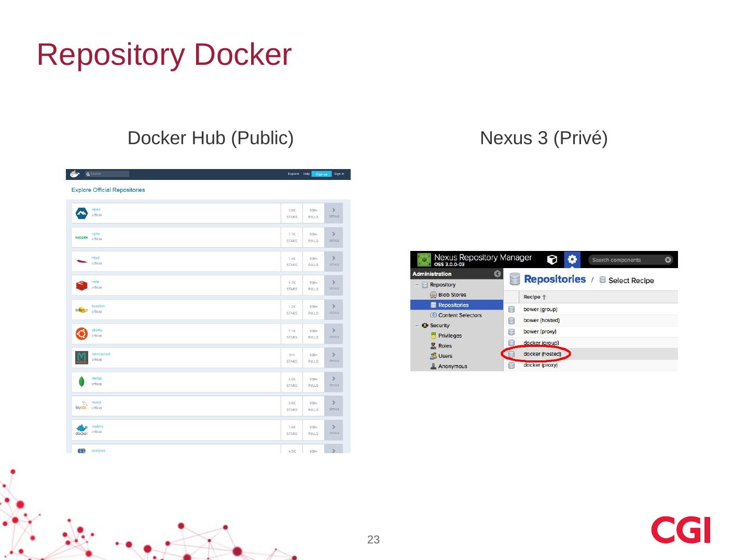Click the registry docker logo
The width and height of the screenshot is (747, 560).
81,430
